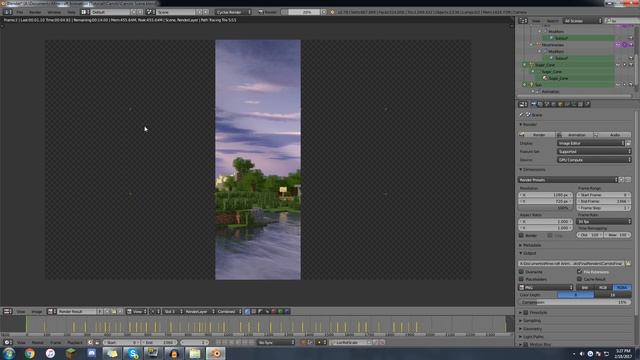Enable the Placeholders checkbox
640x360 pixels.
521,279
